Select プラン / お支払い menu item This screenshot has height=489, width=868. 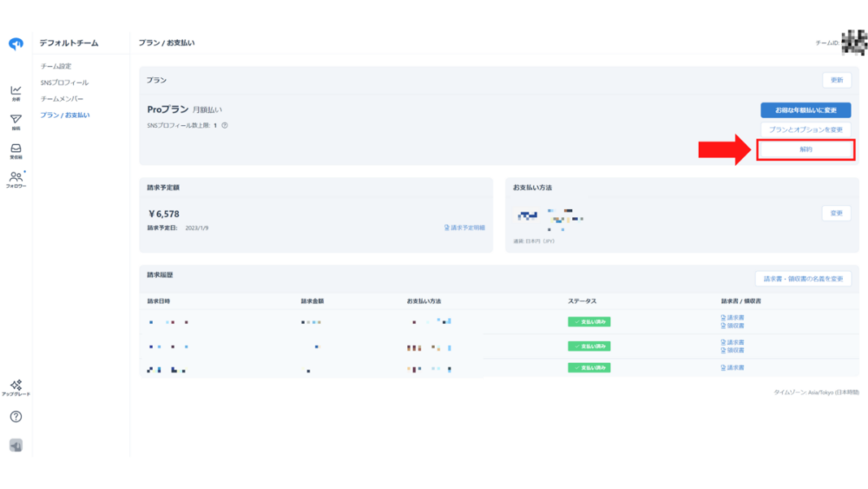(x=65, y=116)
